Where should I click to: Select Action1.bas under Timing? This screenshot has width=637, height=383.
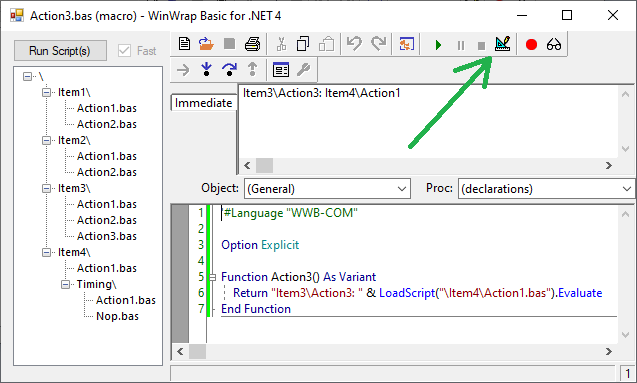[126, 301]
